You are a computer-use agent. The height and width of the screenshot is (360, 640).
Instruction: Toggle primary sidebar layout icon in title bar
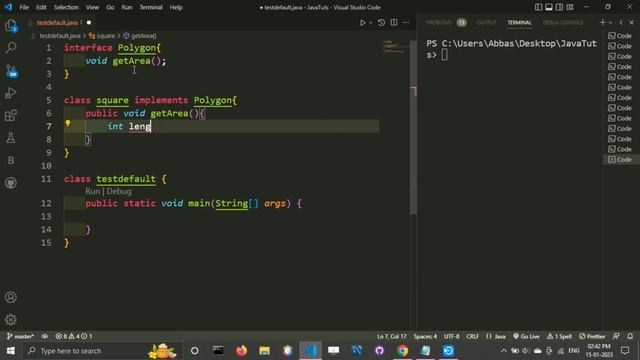coord(538,7)
